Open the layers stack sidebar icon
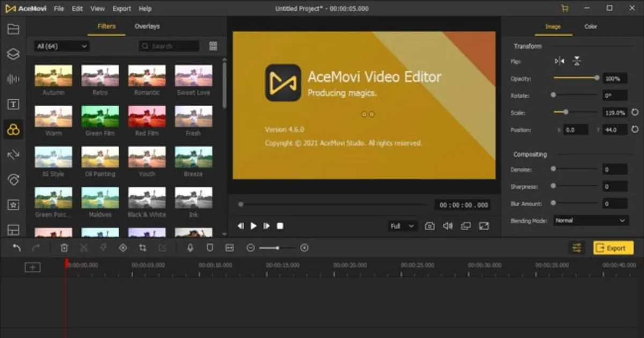Screen dimensions: 644x338 click(x=13, y=54)
